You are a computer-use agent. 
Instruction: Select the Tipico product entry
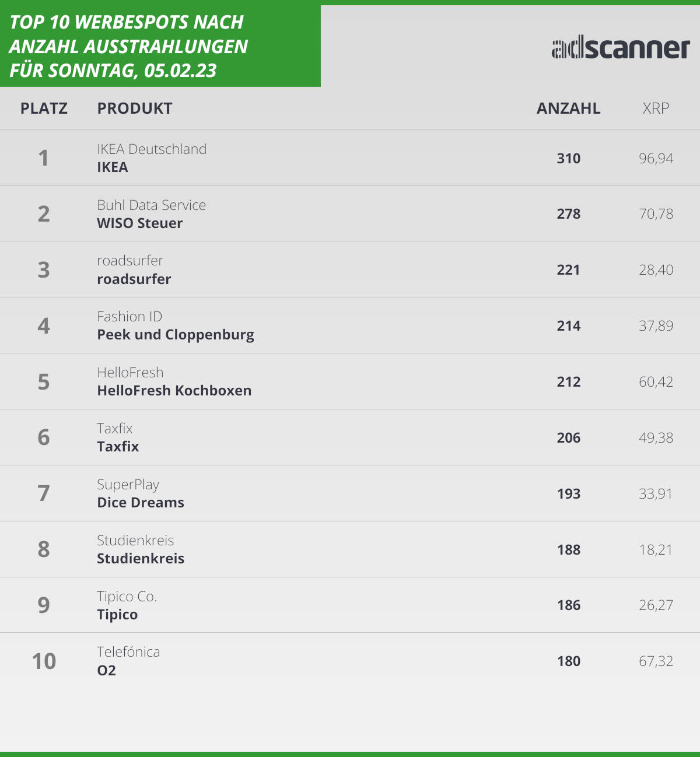click(x=117, y=615)
